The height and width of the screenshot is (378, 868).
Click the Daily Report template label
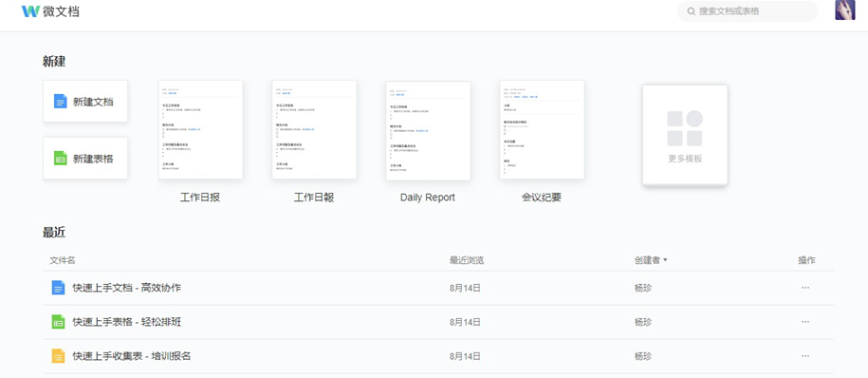tap(427, 198)
